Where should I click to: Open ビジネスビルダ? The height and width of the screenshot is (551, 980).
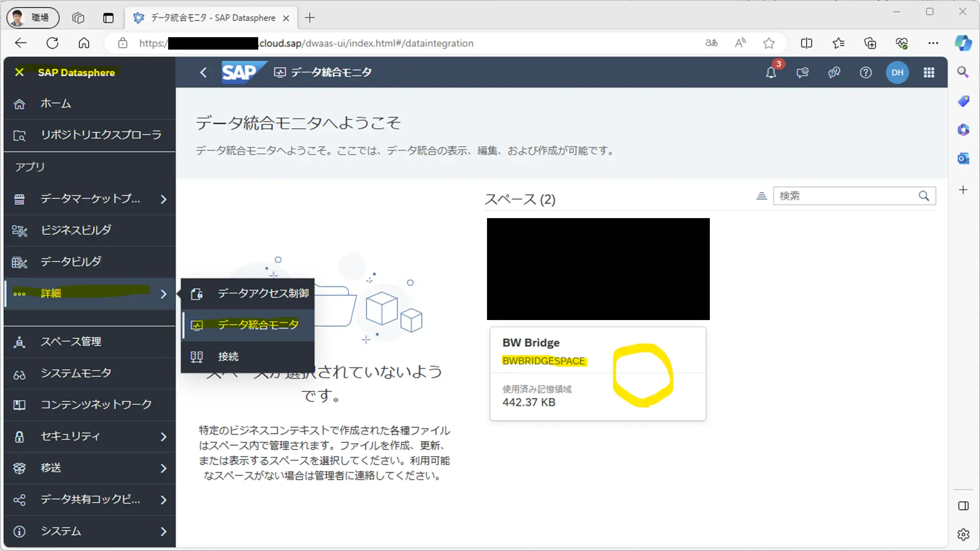[90, 230]
